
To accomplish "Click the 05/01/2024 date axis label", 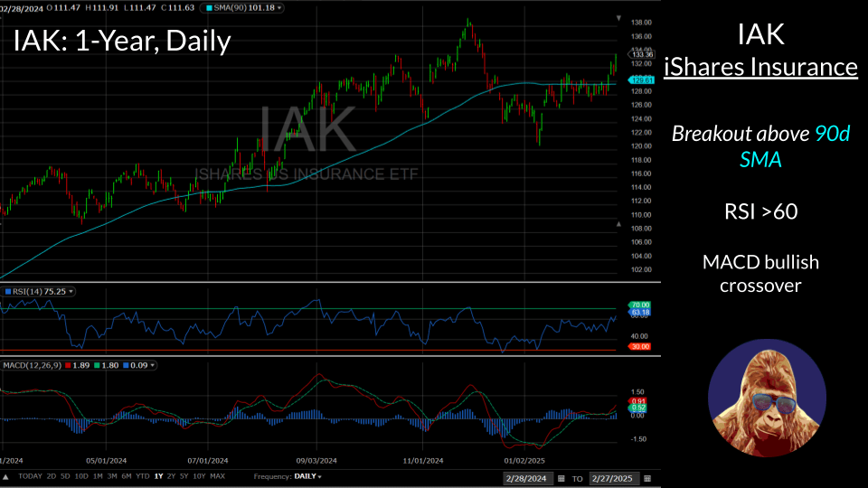I will click(107, 460).
